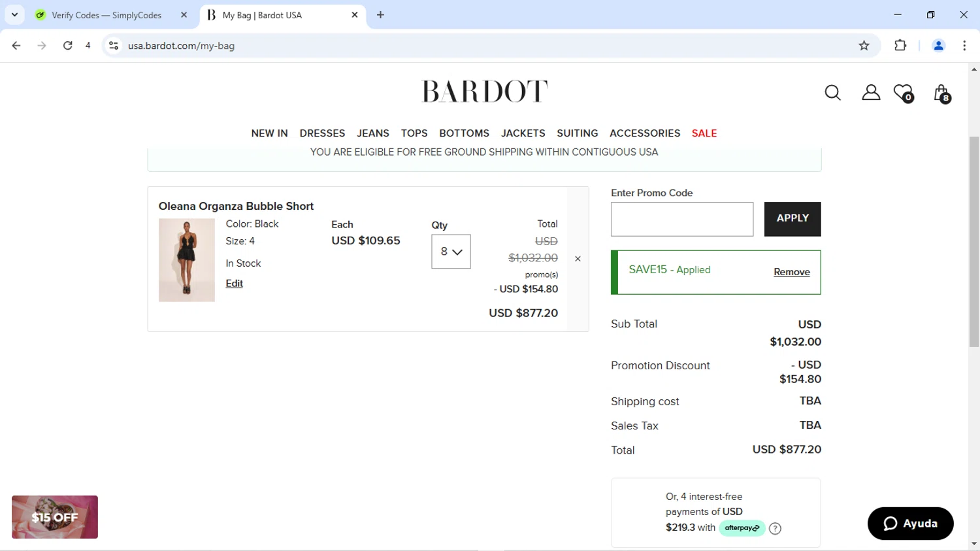Expand the tab search dropdown arrow
Screen dimensions: 980x551
click(14, 15)
